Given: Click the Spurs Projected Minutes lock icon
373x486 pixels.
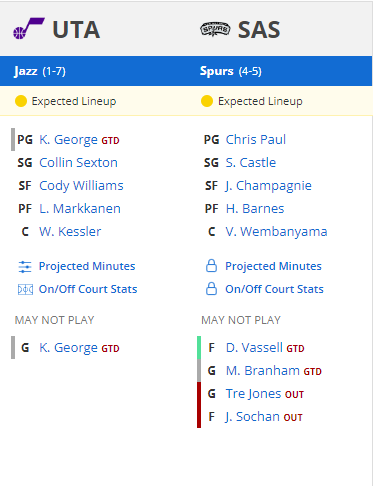Looking at the screenshot, I should (x=211, y=266).
